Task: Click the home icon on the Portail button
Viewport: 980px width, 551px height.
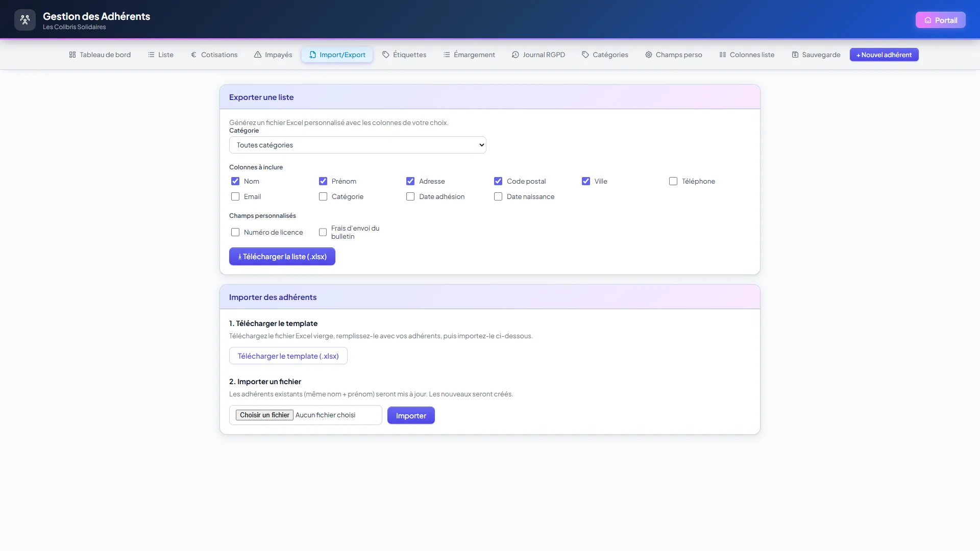Action: point(928,20)
